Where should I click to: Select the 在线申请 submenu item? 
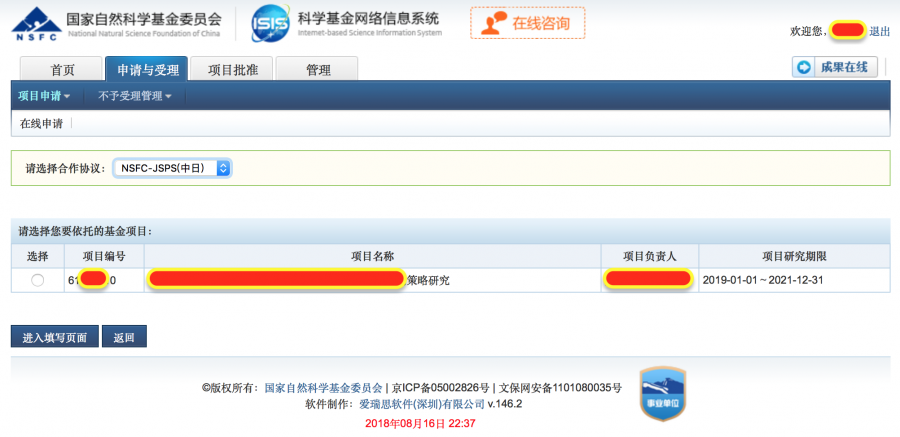click(41, 123)
